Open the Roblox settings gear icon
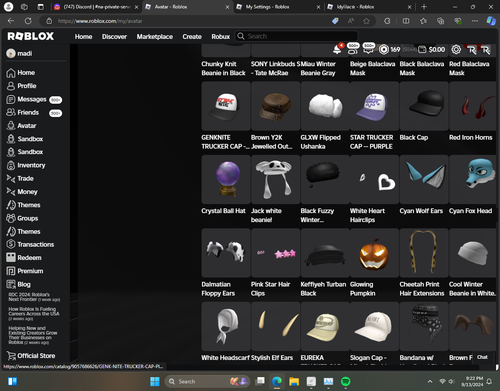Viewport: 500px width, 391px height. 456,50
